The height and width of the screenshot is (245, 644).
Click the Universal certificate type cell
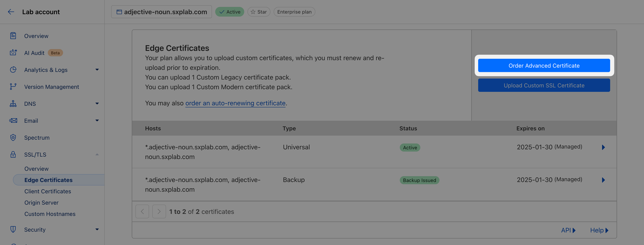click(296, 147)
